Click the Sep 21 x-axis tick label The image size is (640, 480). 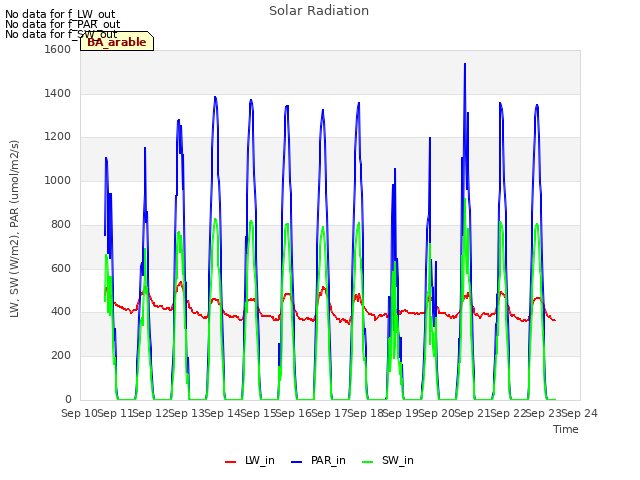[472, 413]
